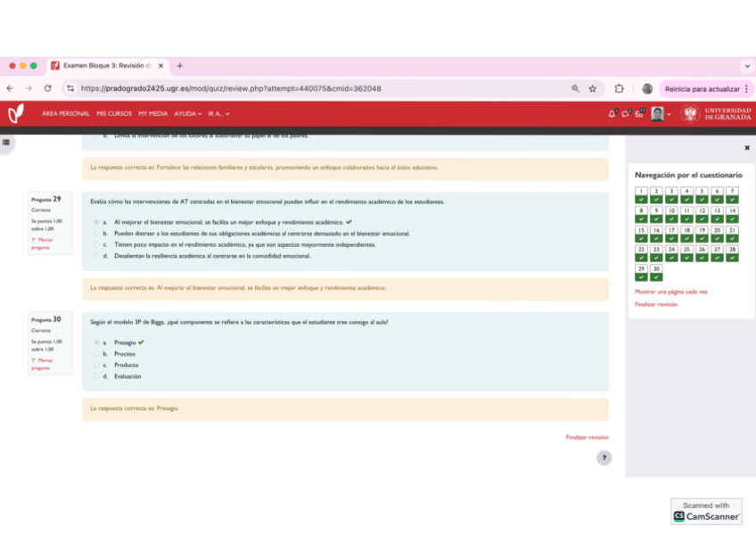Select option b 'Proceso' in question 30

pyautogui.click(x=96, y=354)
